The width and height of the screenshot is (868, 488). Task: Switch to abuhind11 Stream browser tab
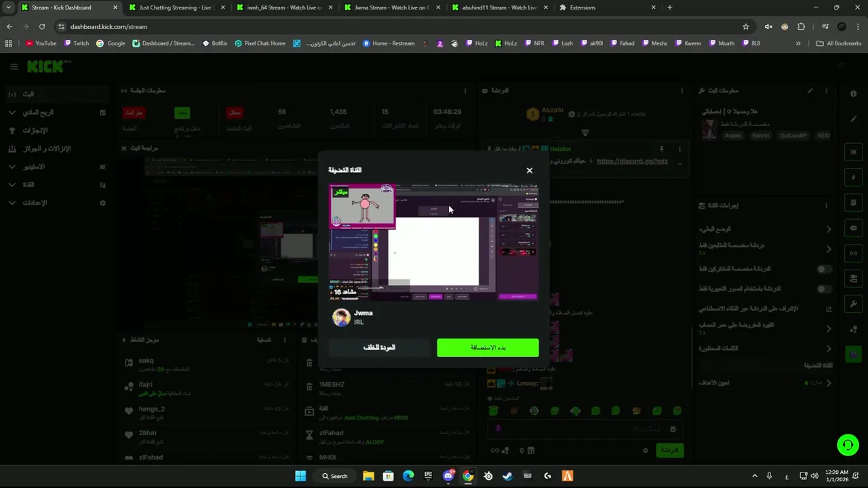498,7
